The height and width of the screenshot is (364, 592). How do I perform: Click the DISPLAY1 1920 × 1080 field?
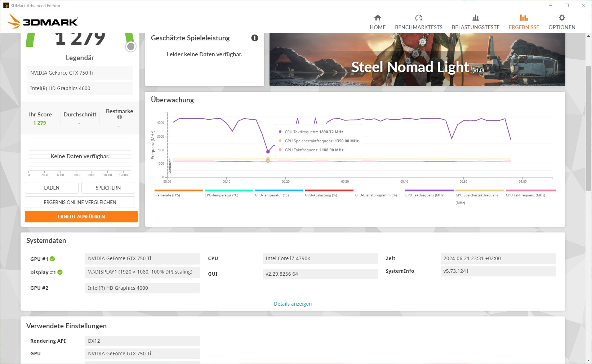pos(142,272)
